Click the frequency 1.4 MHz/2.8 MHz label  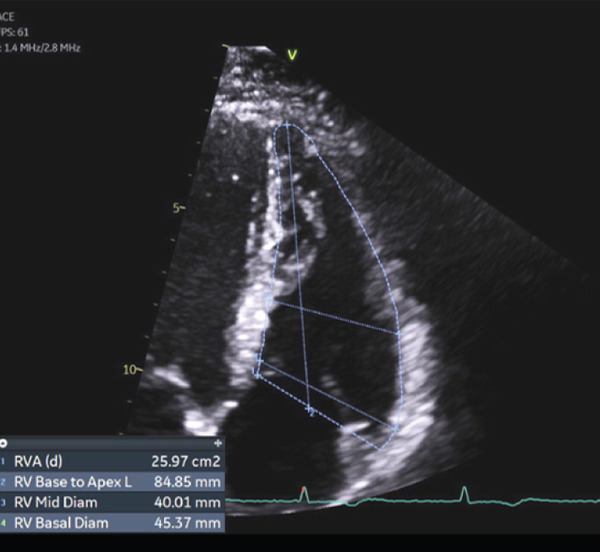41,48
